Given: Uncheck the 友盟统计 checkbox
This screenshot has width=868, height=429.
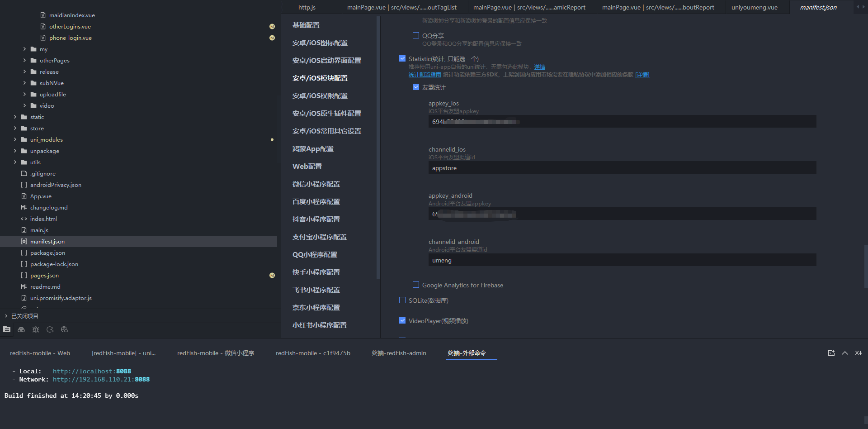Looking at the screenshot, I should pyautogui.click(x=416, y=87).
